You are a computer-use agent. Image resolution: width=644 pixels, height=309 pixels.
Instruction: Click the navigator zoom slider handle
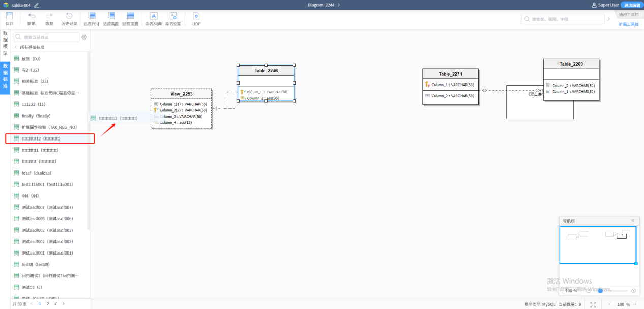pos(600,291)
